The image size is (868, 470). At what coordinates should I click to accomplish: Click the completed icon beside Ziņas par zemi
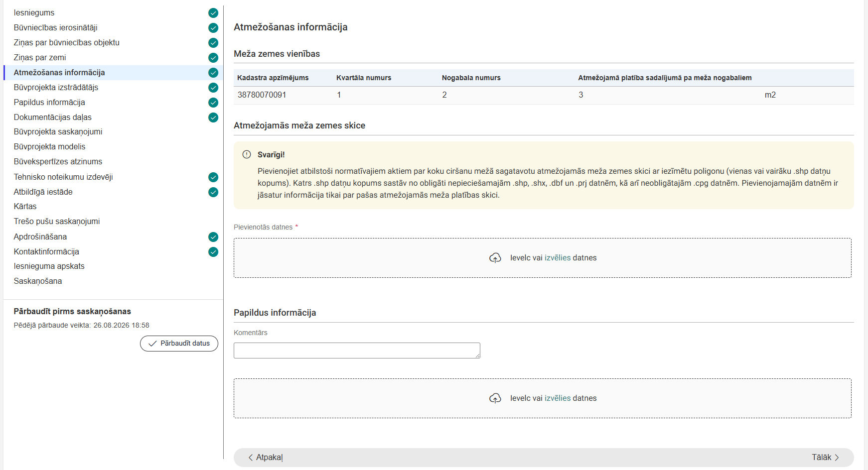213,58
